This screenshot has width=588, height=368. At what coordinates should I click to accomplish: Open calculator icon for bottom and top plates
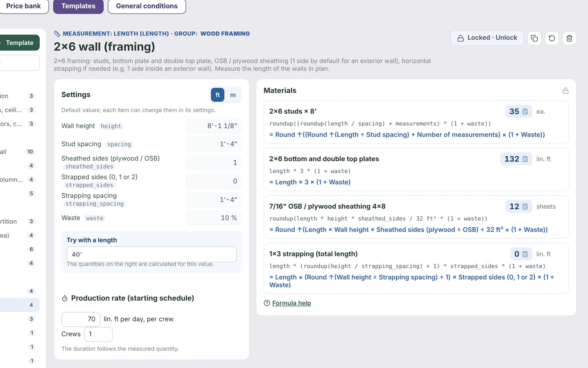coord(525,159)
